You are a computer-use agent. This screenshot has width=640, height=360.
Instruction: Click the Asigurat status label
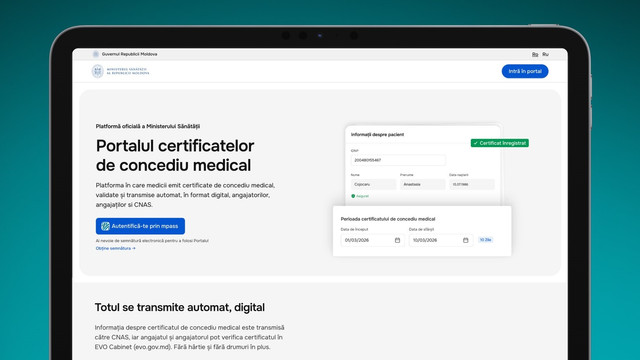point(362,196)
